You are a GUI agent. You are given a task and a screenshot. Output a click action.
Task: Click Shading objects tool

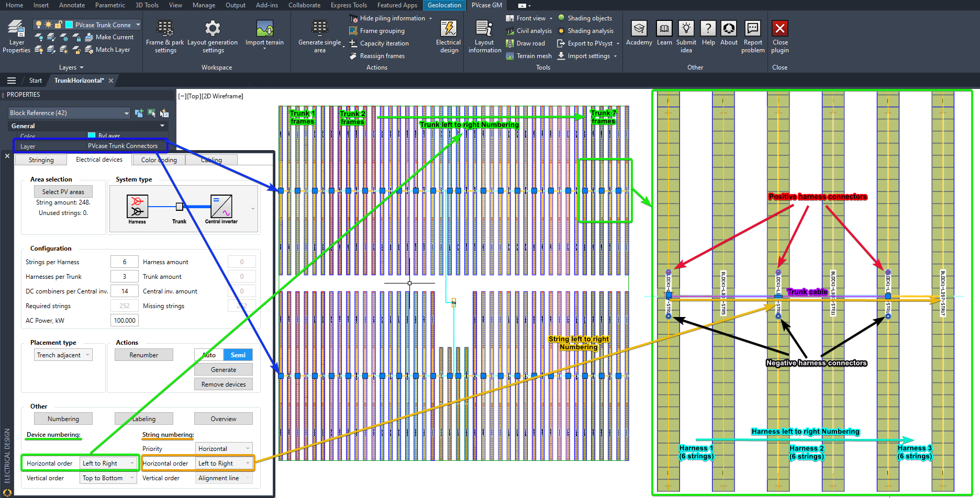point(584,18)
